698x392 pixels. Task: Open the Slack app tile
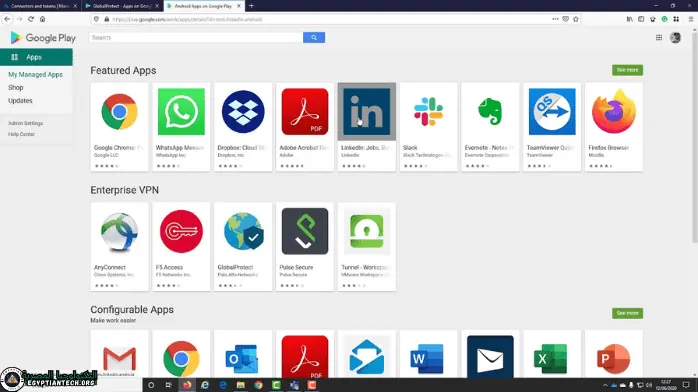click(x=428, y=127)
